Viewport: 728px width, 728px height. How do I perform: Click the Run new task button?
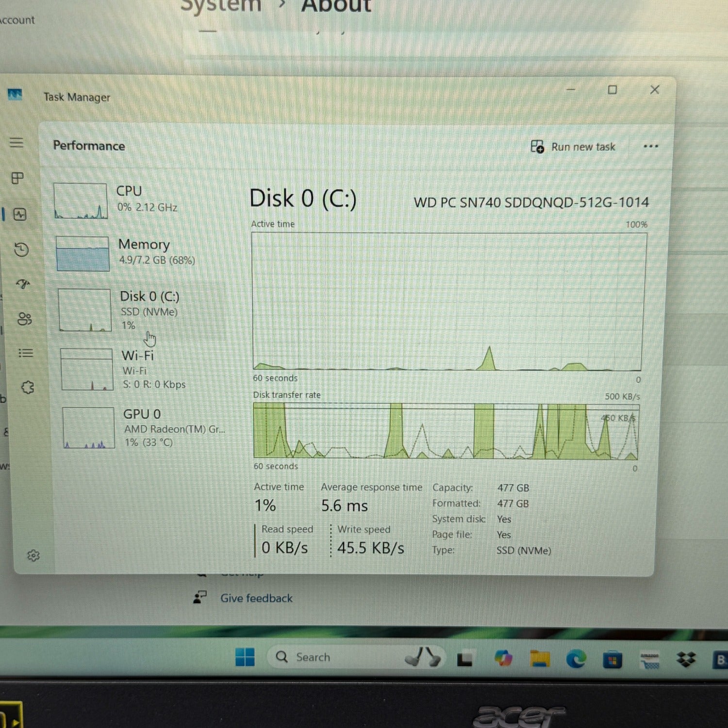point(573,147)
